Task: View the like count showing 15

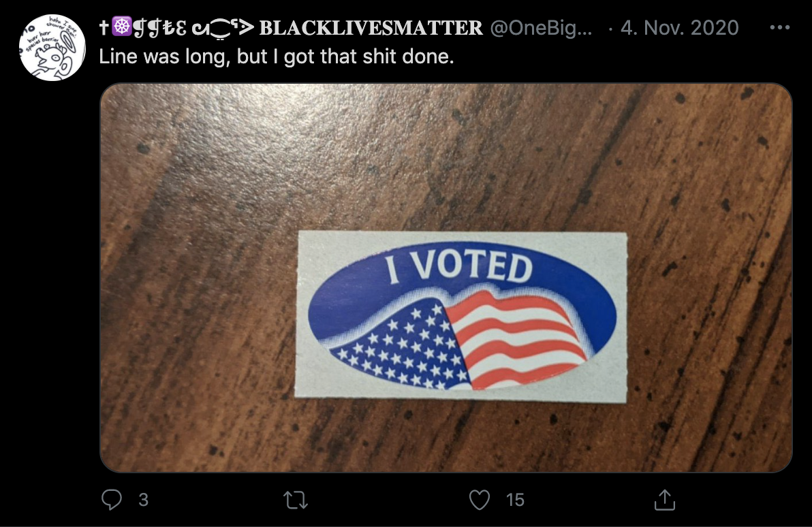Action: pos(515,500)
